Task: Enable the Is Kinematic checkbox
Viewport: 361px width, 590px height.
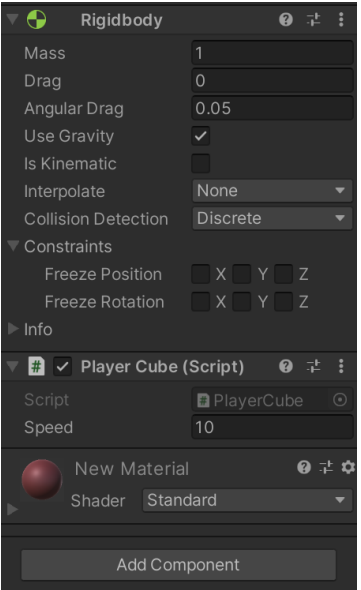Action: pyautogui.click(x=201, y=163)
